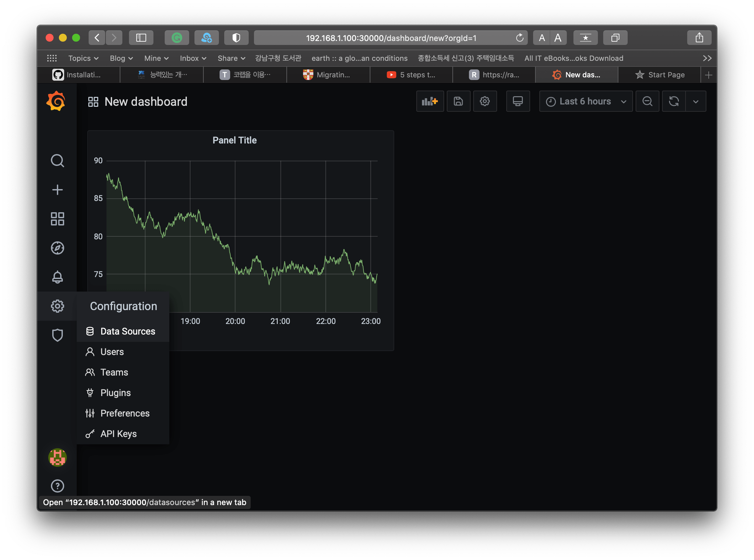The height and width of the screenshot is (560, 754).
Task: Save the dashboard using the save icon
Action: coord(458,101)
